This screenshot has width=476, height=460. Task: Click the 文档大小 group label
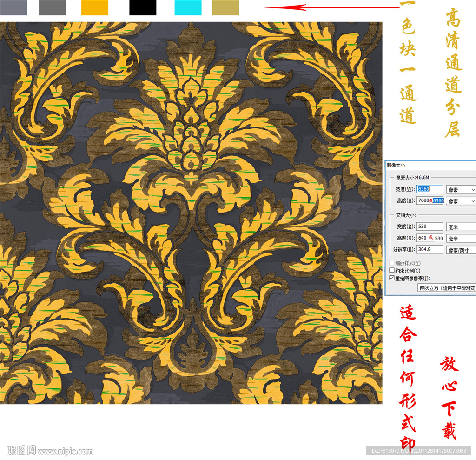pos(406,215)
